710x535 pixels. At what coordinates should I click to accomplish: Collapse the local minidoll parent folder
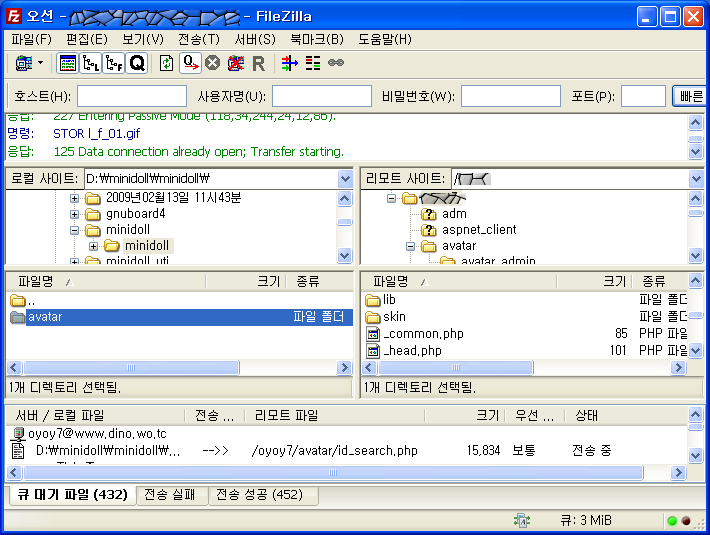click(x=75, y=230)
